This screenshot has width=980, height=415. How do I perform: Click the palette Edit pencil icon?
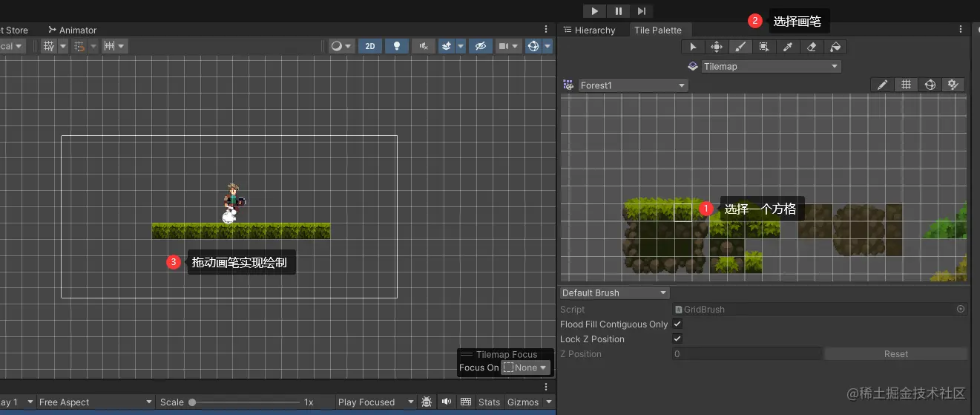tap(882, 85)
